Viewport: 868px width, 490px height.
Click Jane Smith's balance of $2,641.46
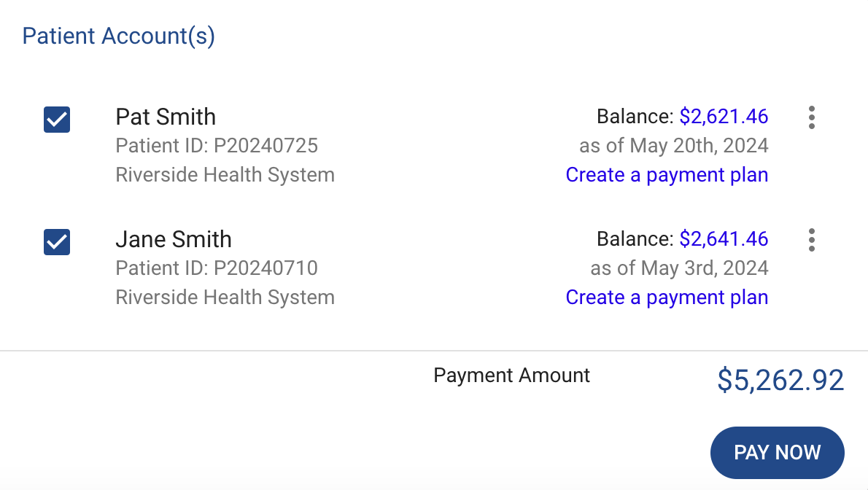point(724,239)
